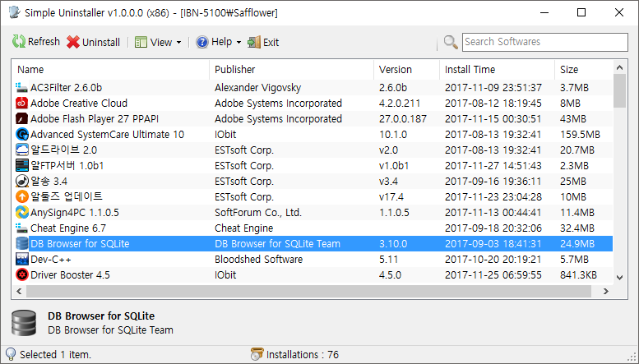The image size is (639, 364).
Task: Sort list by Size column header
Action: [584, 70]
